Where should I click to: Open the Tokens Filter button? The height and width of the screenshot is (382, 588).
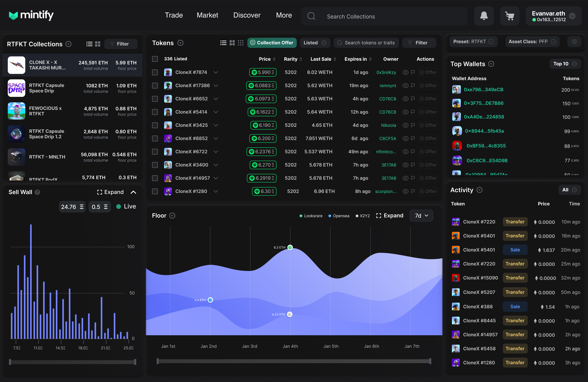419,43
